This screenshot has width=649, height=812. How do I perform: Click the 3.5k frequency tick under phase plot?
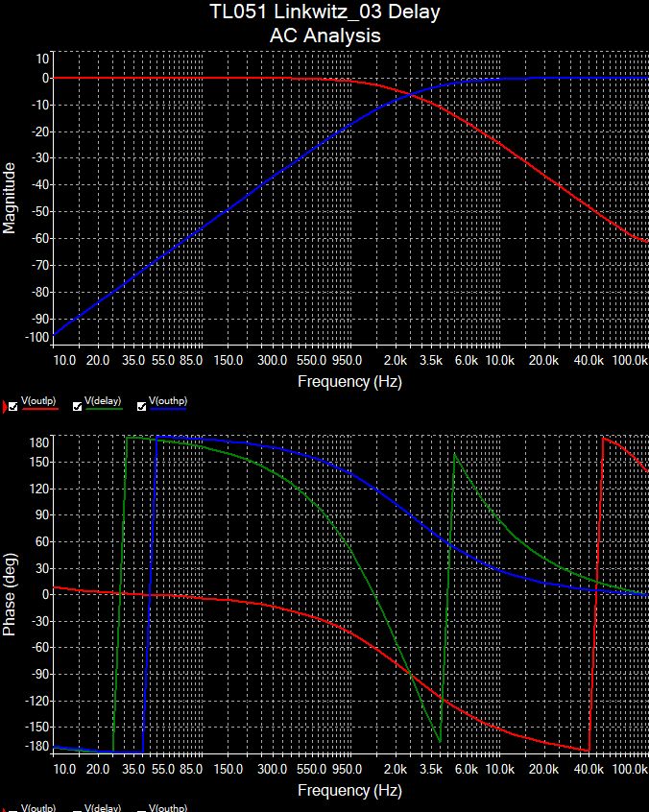pos(431,769)
